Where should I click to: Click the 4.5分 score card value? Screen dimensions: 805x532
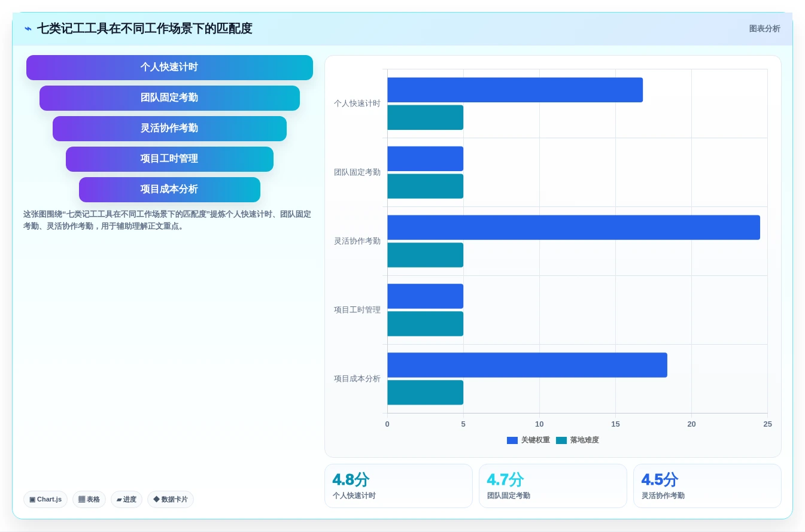(x=660, y=480)
